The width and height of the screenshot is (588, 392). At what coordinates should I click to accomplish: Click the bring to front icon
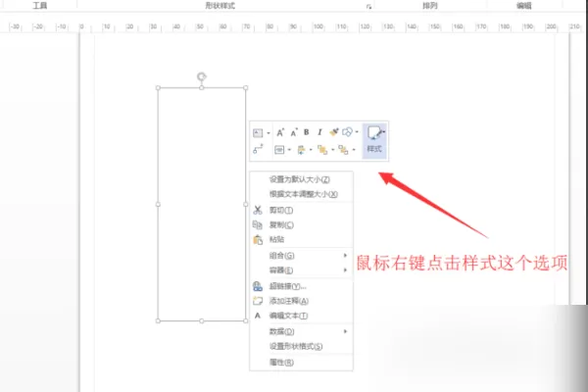(322, 150)
